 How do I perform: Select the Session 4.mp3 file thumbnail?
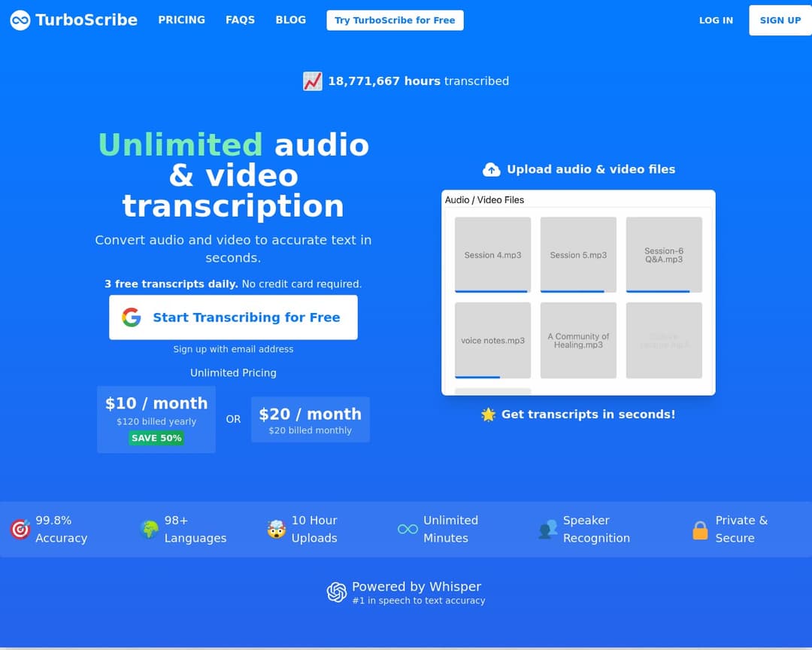pos(492,254)
